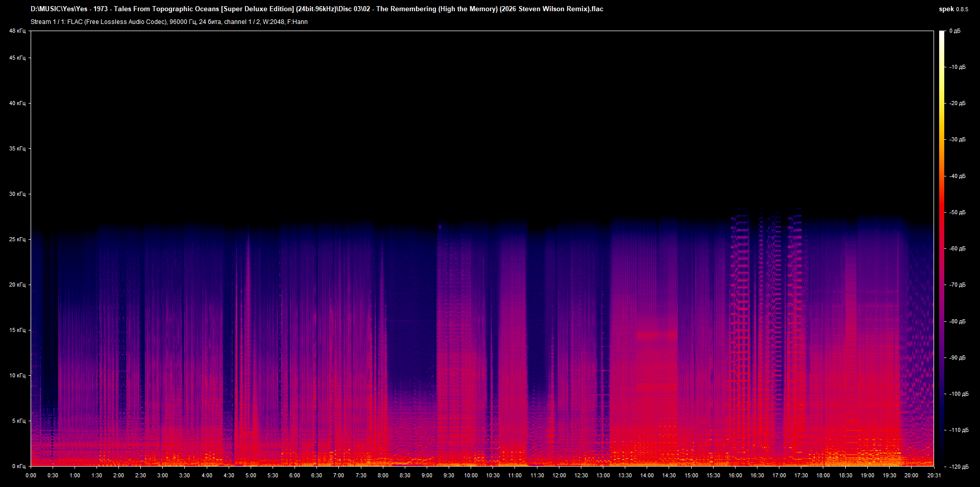This screenshot has height=487, width=980.
Task: Click the -70 дБ color scale label
Action: tap(958, 285)
